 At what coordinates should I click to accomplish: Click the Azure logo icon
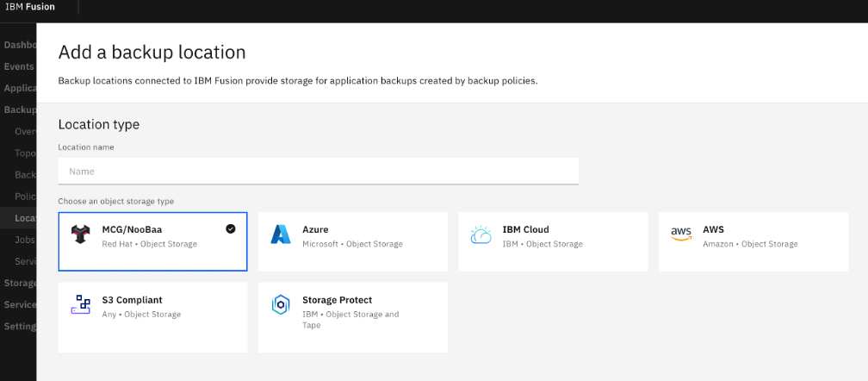point(281,234)
